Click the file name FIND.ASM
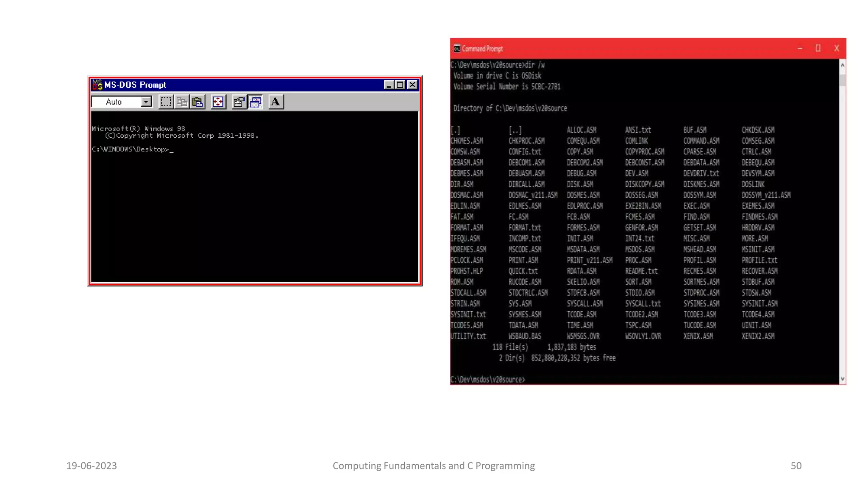Screen dimensions: 868x488 [696, 217]
